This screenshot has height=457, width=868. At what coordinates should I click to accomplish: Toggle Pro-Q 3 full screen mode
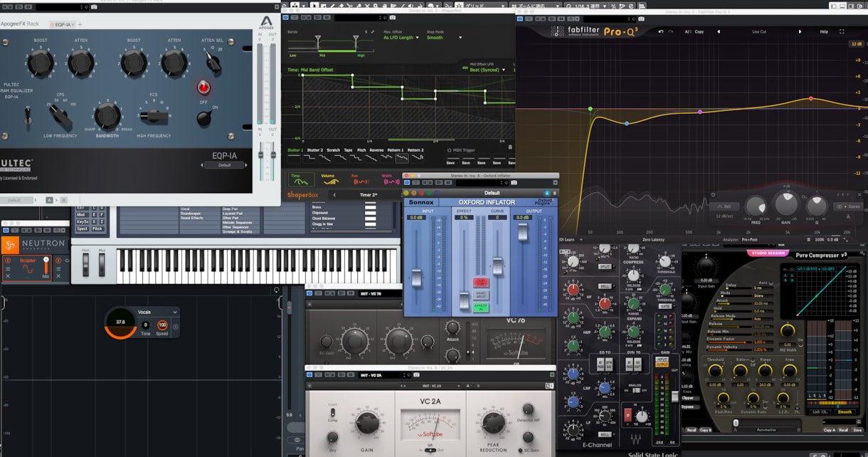coord(842,32)
